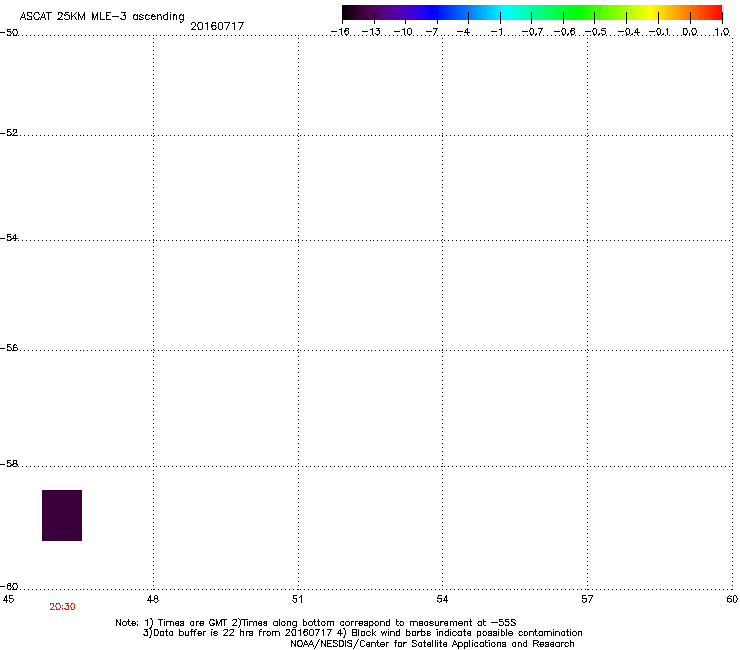Click the red 20:30 time label

(x=62, y=607)
